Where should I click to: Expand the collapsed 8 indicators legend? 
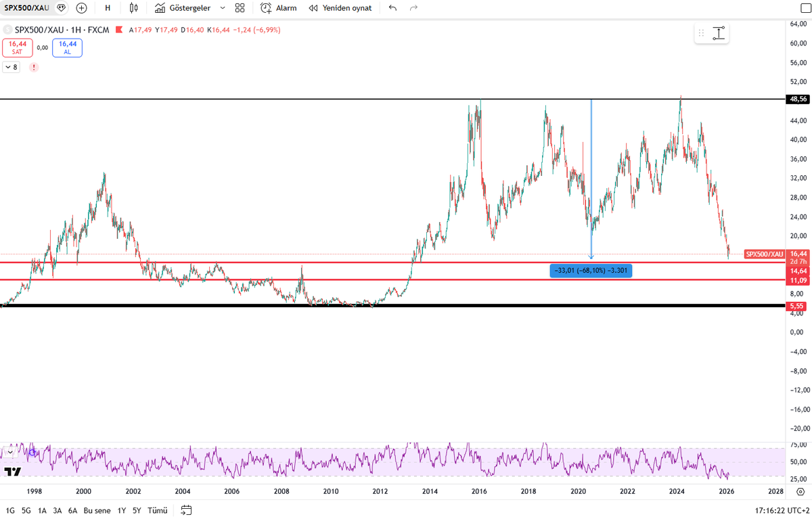coord(12,67)
